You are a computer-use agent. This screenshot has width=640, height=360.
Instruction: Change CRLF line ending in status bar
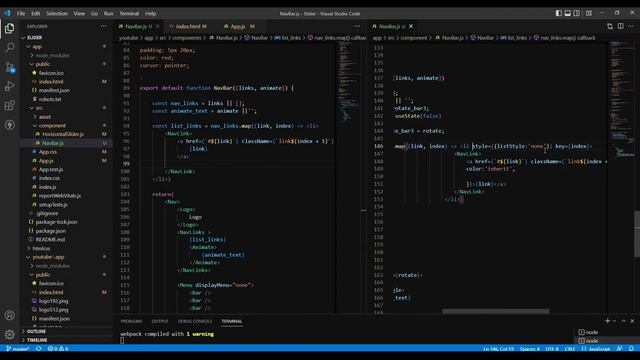click(x=569, y=349)
